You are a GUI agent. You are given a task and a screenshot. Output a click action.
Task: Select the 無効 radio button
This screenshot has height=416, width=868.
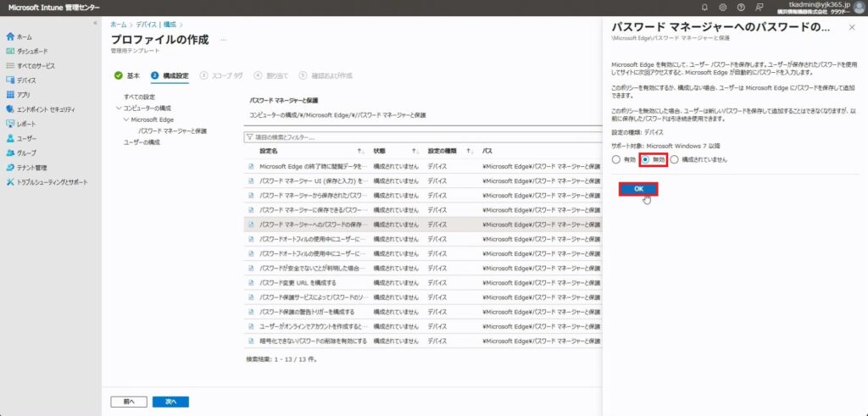point(645,159)
